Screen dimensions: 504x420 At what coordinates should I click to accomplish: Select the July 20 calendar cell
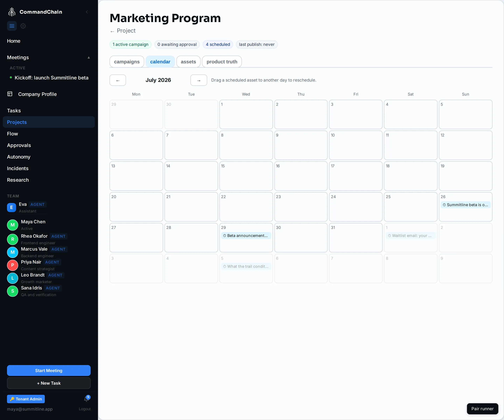136,207
